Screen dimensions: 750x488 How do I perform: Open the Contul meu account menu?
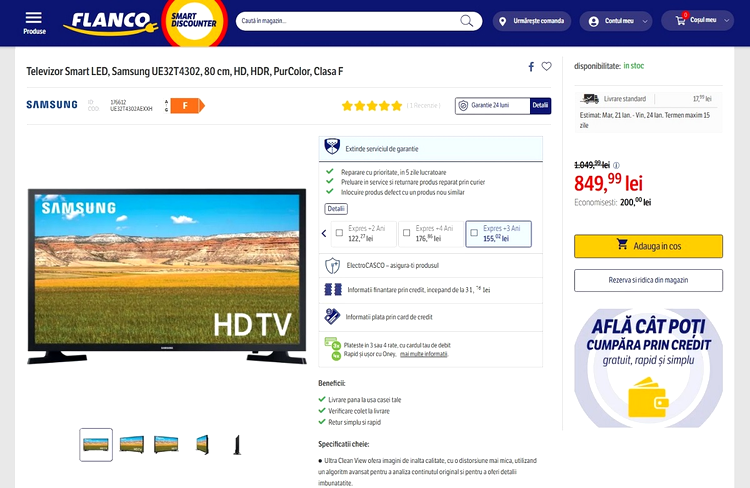(616, 21)
